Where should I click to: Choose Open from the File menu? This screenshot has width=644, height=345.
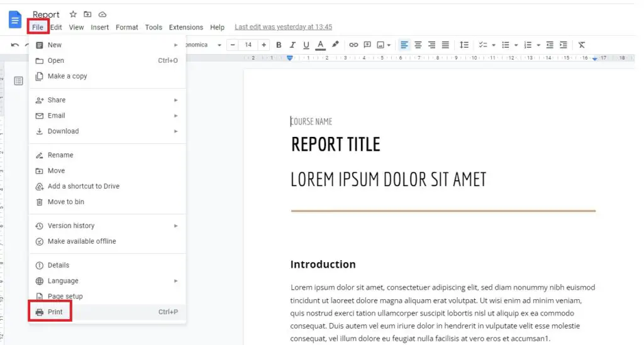(x=107, y=60)
